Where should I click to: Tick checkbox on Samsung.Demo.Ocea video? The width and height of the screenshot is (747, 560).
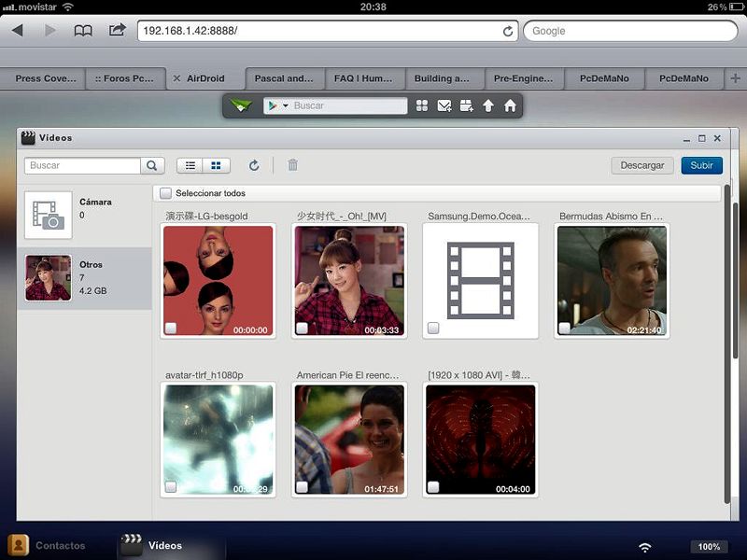point(433,328)
